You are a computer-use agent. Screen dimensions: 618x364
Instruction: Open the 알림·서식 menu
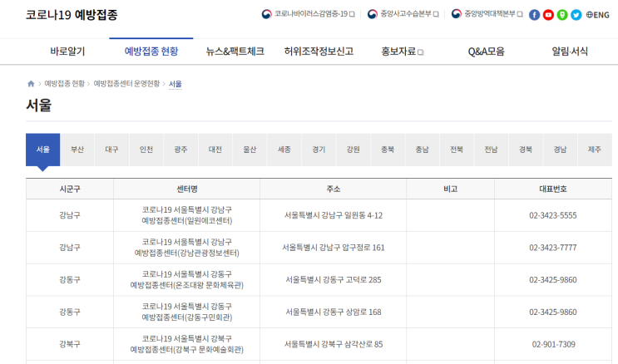point(570,52)
